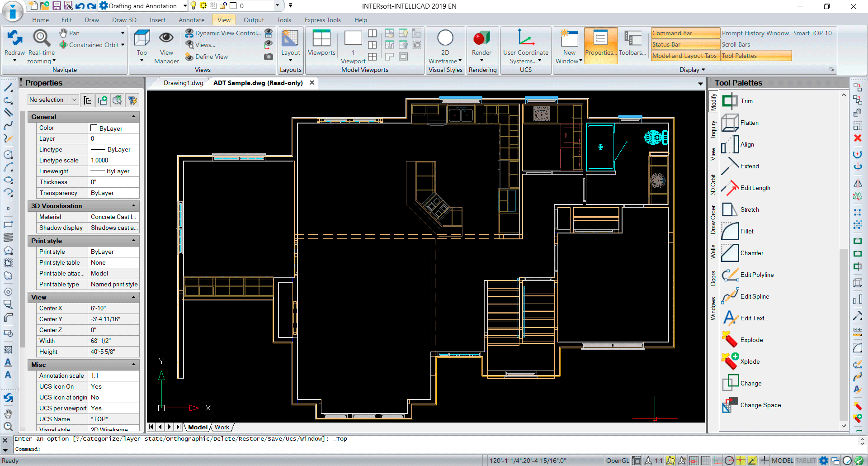Screen dimensions: 868x466
Task: Open the layer dropdown in the quick toolbar
Action: click(x=277, y=6)
